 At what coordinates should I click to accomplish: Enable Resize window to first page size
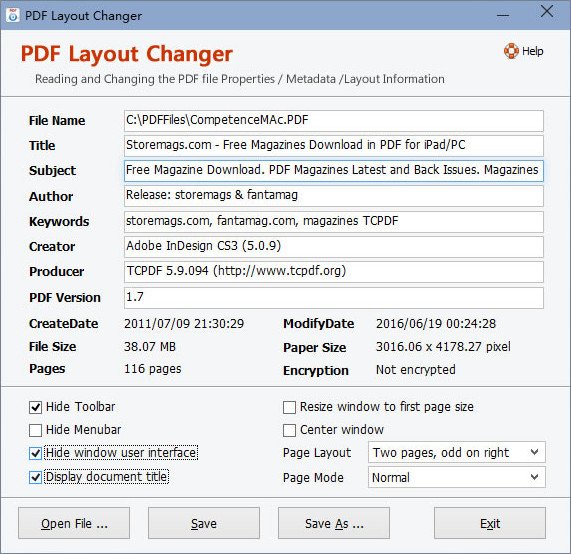290,407
